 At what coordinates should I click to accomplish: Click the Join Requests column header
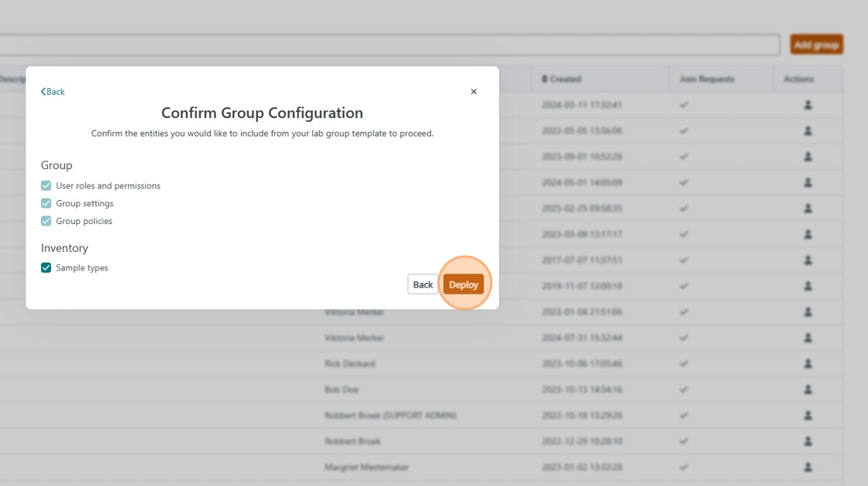[706, 79]
